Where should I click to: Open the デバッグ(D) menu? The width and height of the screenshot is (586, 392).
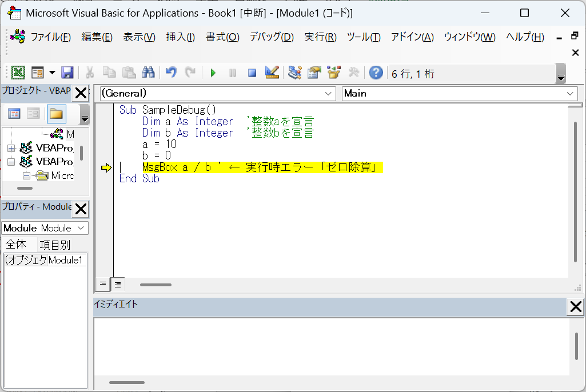coord(272,37)
